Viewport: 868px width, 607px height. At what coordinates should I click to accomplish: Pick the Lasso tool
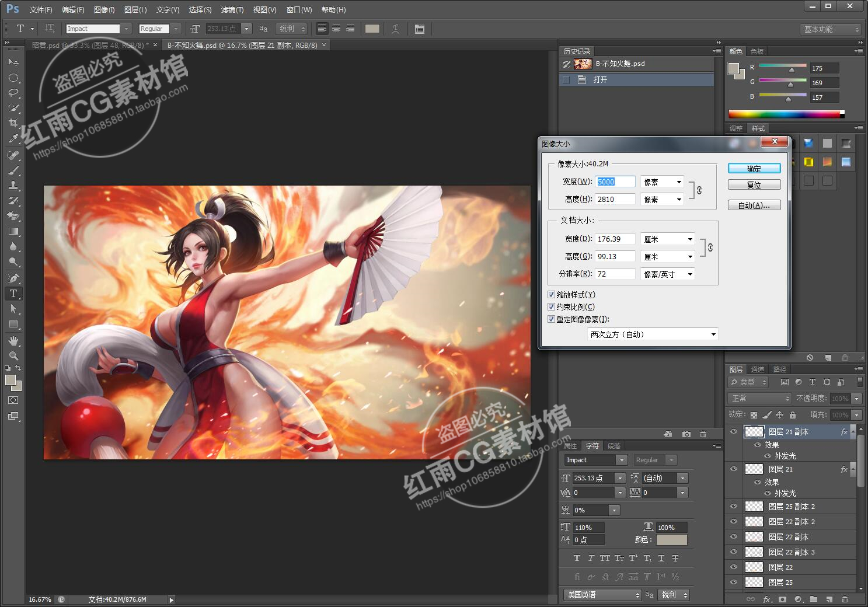(x=13, y=93)
